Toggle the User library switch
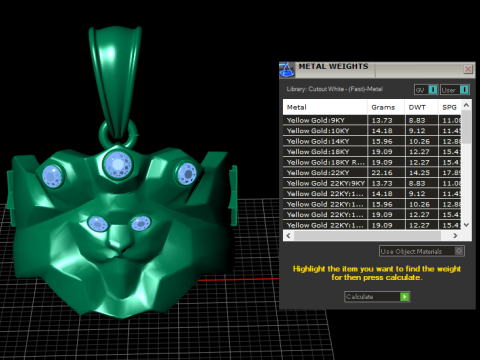 point(455,90)
